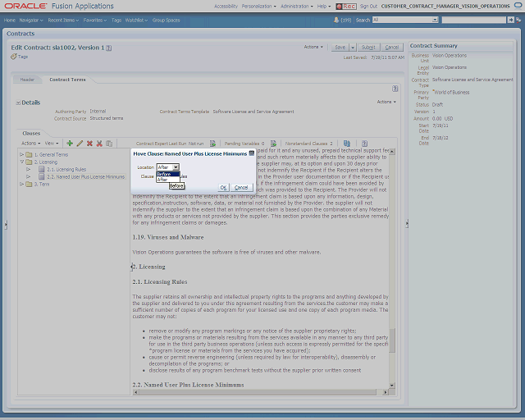Click the General Terms folder icon
Image resolution: width=525 pixels, height=420 pixels.
click(30, 154)
